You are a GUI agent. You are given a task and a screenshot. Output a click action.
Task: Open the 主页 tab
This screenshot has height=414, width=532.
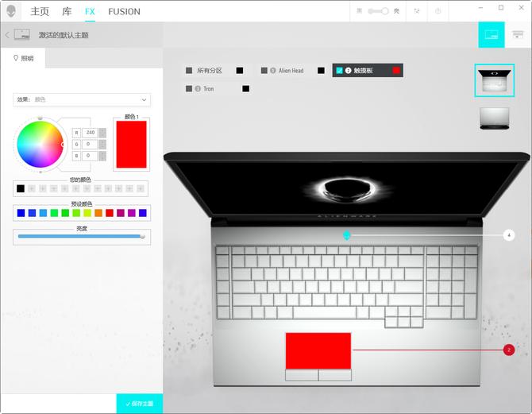[x=40, y=12]
